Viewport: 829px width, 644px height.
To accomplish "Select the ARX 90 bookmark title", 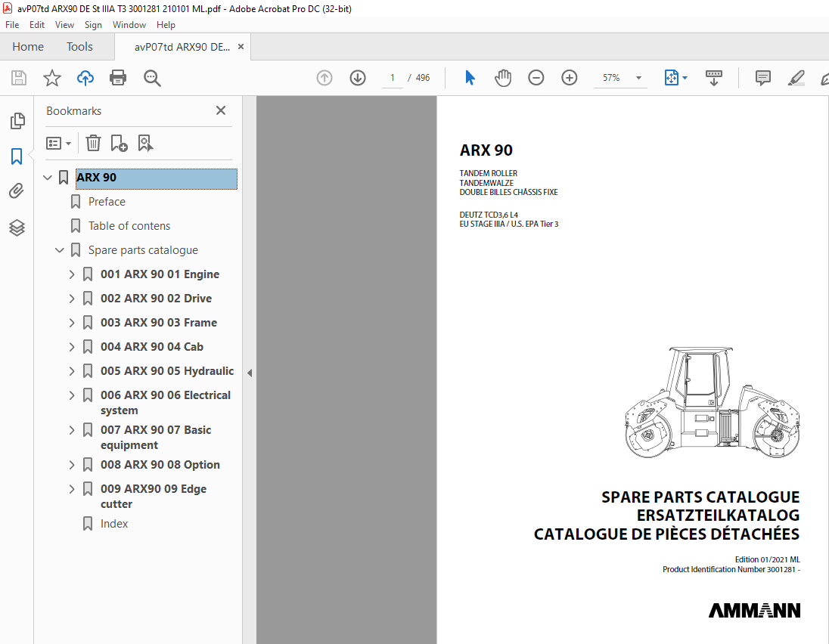I will [x=157, y=178].
